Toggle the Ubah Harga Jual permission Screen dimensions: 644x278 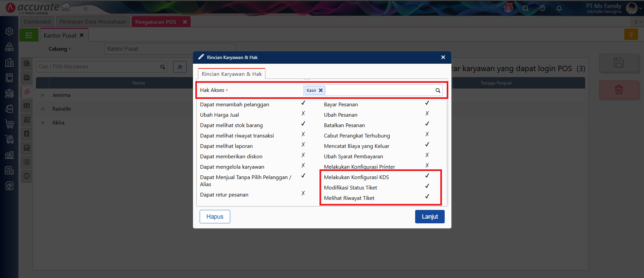pyautogui.click(x=303, y=114)
